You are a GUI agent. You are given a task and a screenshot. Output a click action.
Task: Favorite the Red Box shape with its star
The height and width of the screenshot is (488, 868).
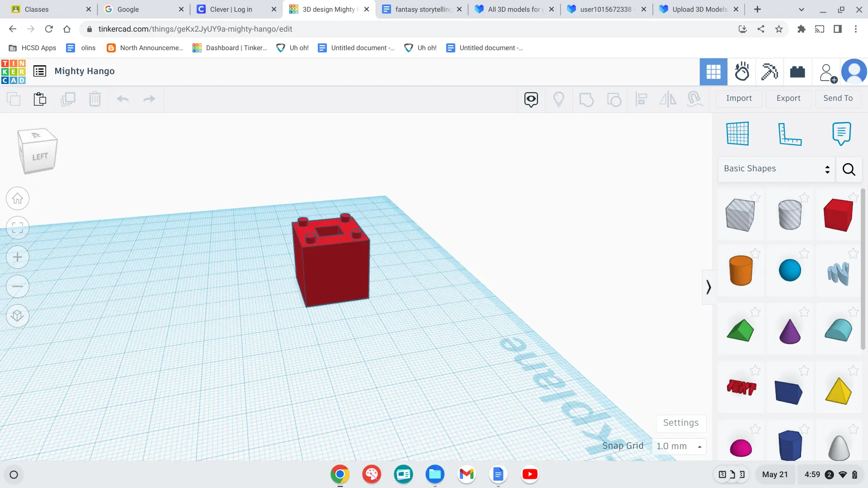point(854,197)
